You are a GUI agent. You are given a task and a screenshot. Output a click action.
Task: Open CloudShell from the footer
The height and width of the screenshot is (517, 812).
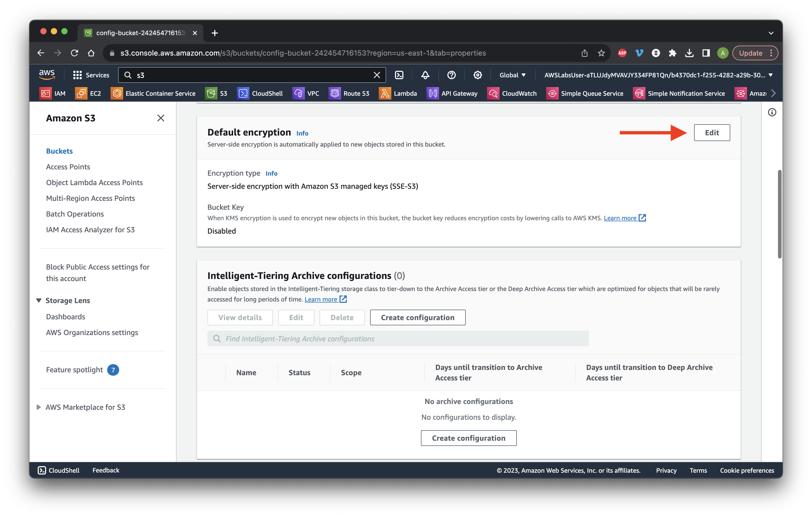tap(59, 470)
